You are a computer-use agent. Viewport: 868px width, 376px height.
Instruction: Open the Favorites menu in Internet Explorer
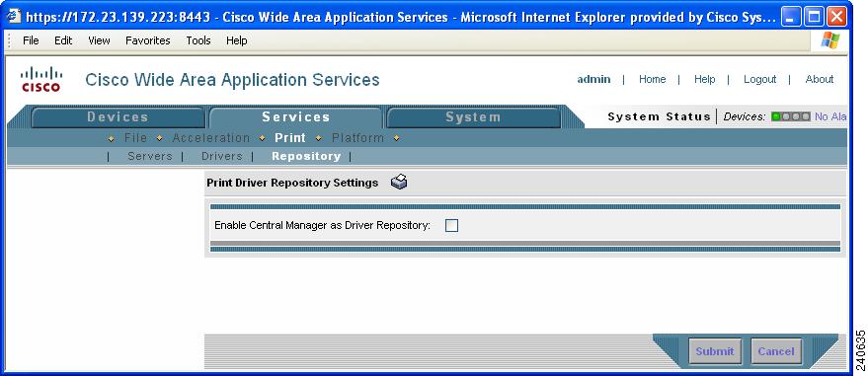pos(148,40)
